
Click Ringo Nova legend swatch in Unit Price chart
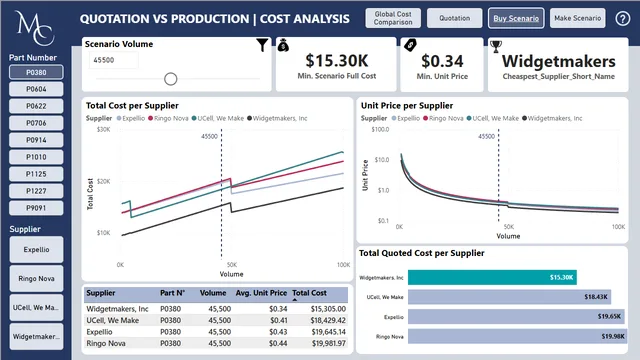coord(426,118)
